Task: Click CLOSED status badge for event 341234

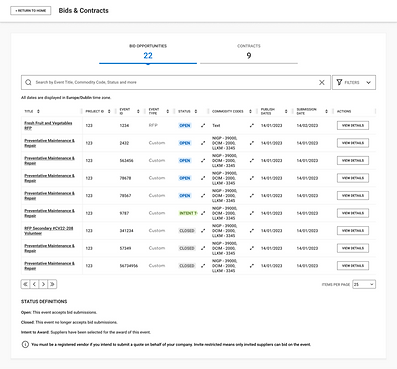Action: (187, 231)
